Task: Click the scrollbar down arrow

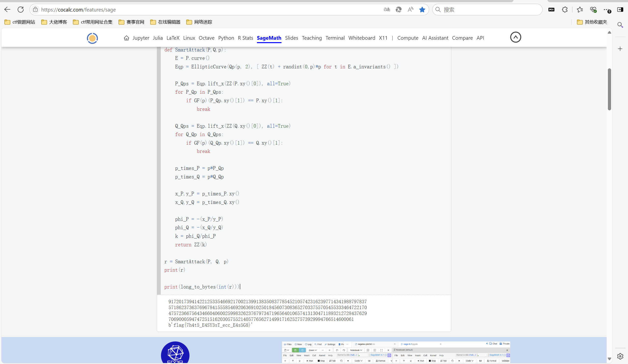Action: pyautogui.click(x=609, y=359)
